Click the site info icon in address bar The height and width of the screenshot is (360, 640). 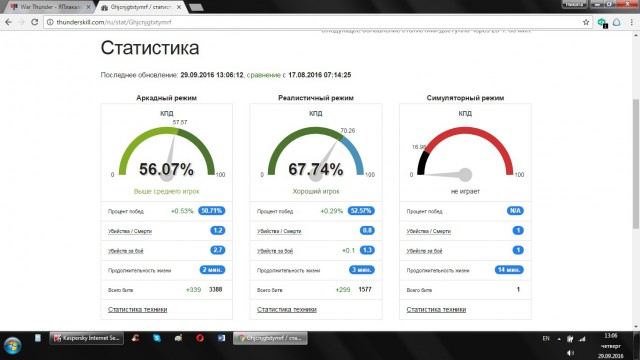coord(50,22)
